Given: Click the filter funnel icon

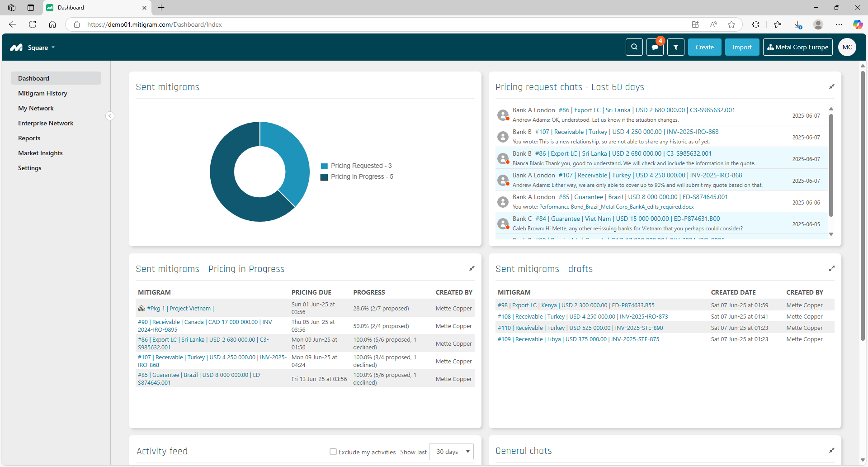Looking at the screenshot, I should tap(675, 47).
